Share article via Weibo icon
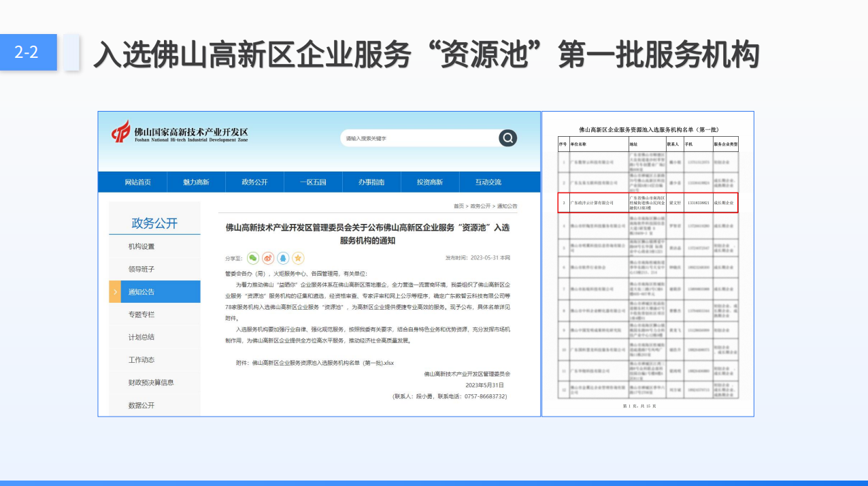This screenshot has height=486, width=868. point(268,258)
